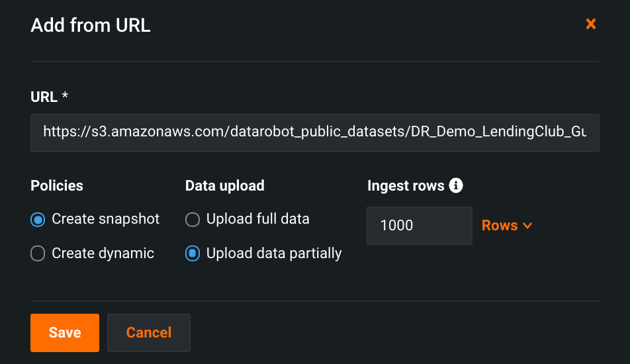Select the Upload data partially radio button
This screenshot has width=630, height=364.
coord(193,253)
